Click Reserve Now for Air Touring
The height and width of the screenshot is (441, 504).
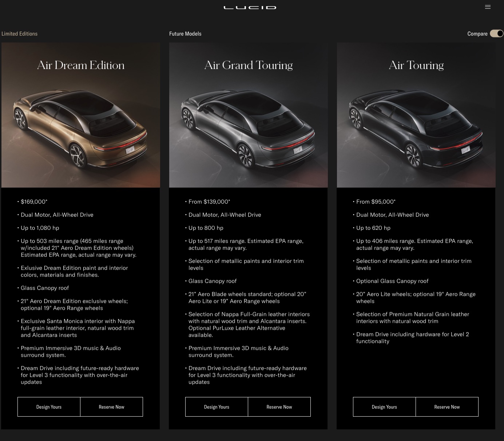pyautogui.click(x=447, y=407)
